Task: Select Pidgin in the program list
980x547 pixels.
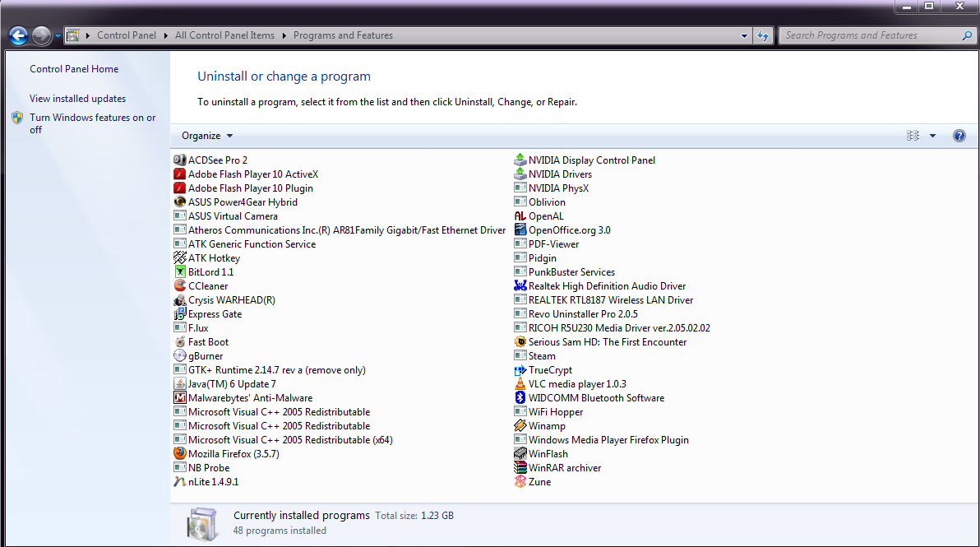Action: (535, 257)
